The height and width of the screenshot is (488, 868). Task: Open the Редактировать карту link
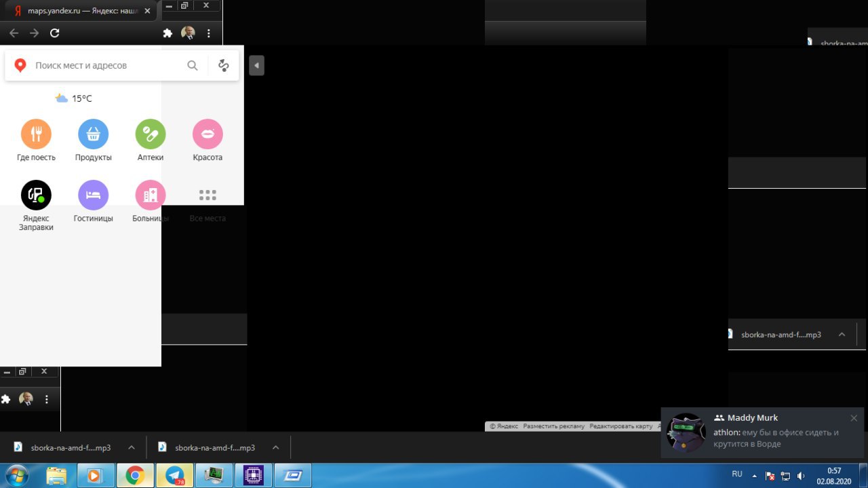[x=620, y=426]
